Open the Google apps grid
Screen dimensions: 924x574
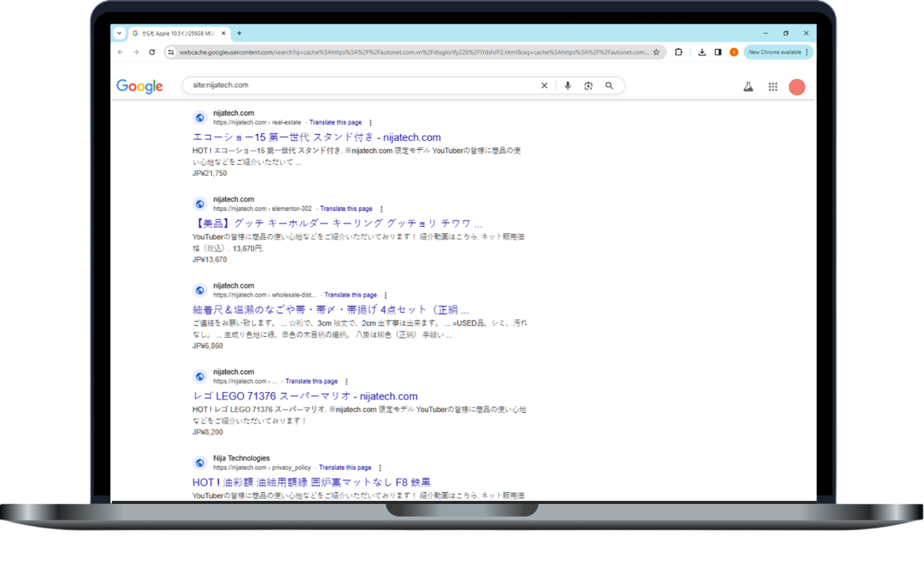(x=773, y=86)
